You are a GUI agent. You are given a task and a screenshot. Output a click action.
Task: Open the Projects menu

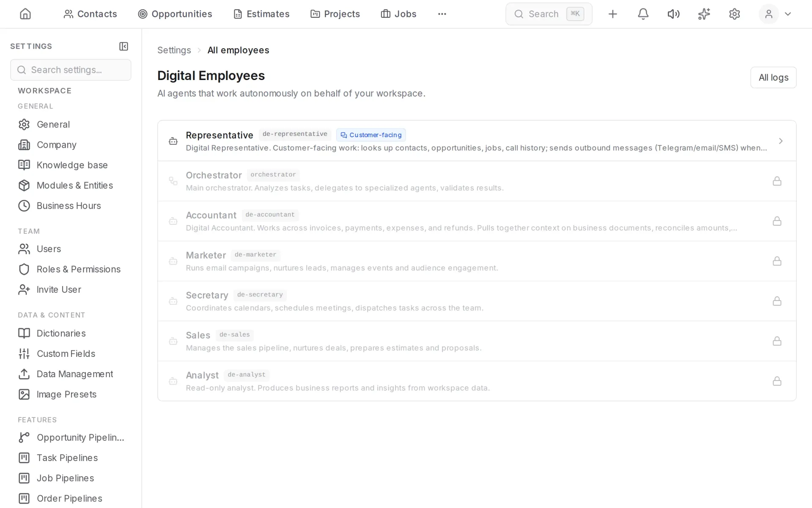pyautogui.click(x=335, y=14)
